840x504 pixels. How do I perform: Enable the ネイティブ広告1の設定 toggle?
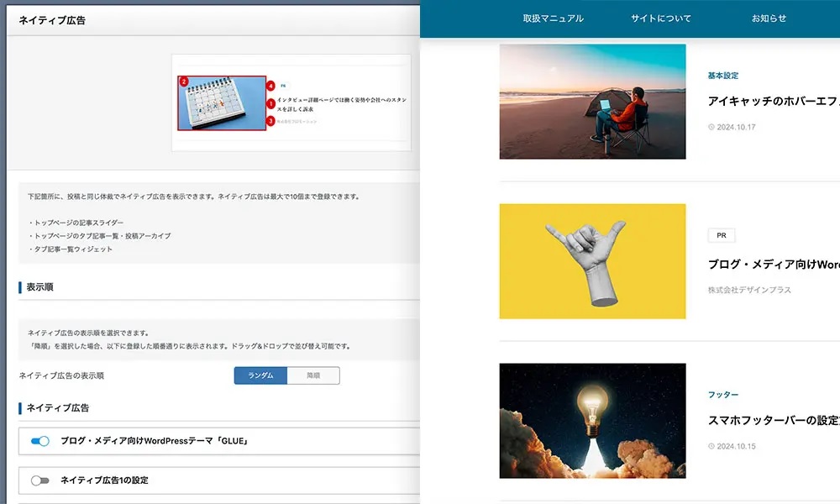40,480
